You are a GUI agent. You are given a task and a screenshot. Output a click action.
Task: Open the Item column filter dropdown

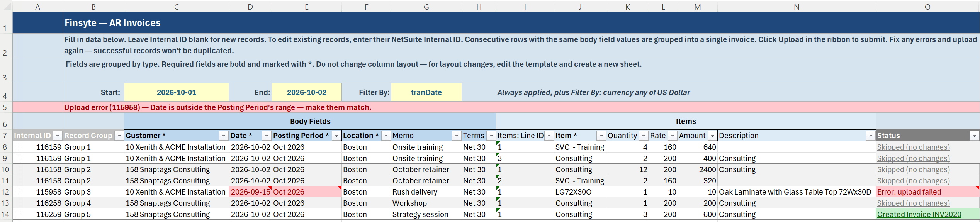tap(601, 136)
